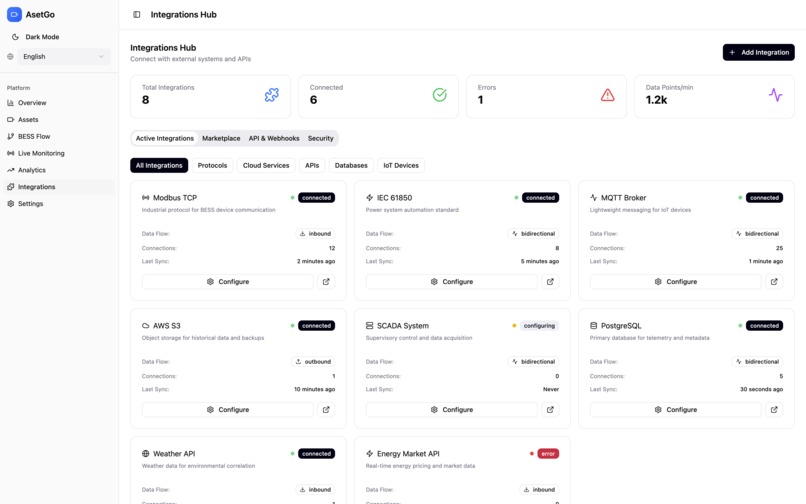Configure the AWS S3 integration
The height and width of the screenshot is (504, 806).
click(x=228, y=410)
